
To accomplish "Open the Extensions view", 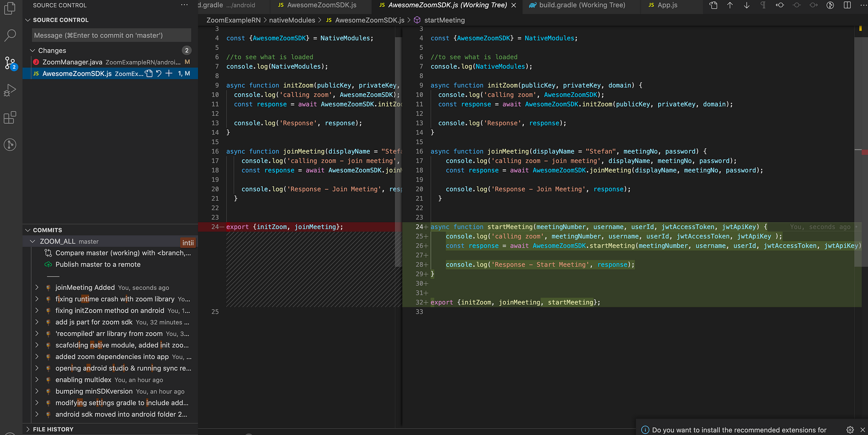I will pyautogui.click(x=10, y=118).
